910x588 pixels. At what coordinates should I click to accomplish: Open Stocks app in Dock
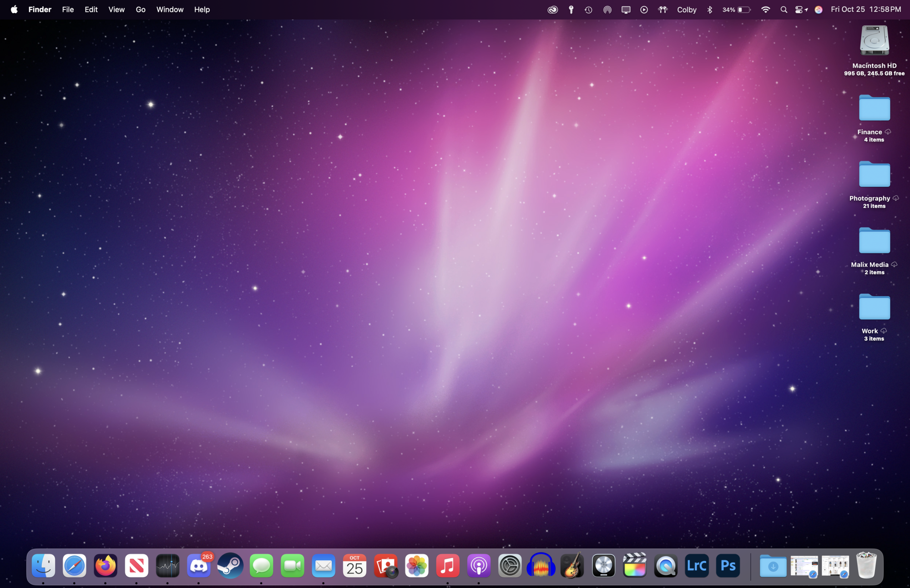pos(167,566)
